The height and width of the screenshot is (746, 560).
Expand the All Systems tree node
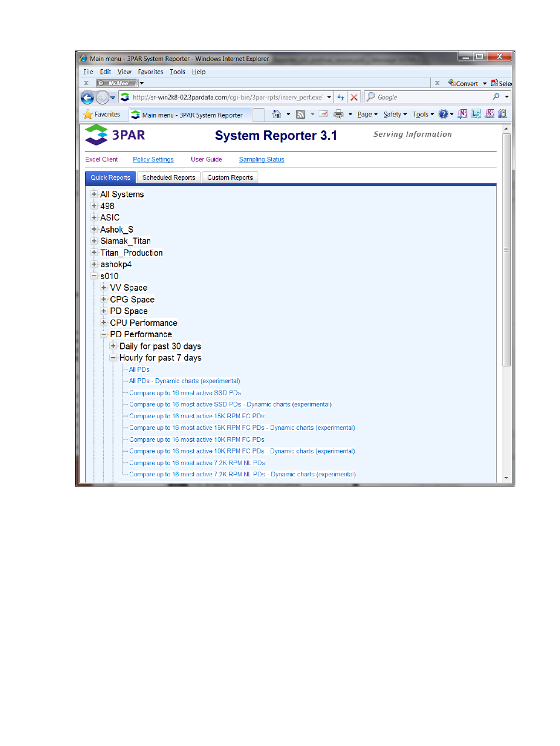pyautogui.click(x=94, y=194)
